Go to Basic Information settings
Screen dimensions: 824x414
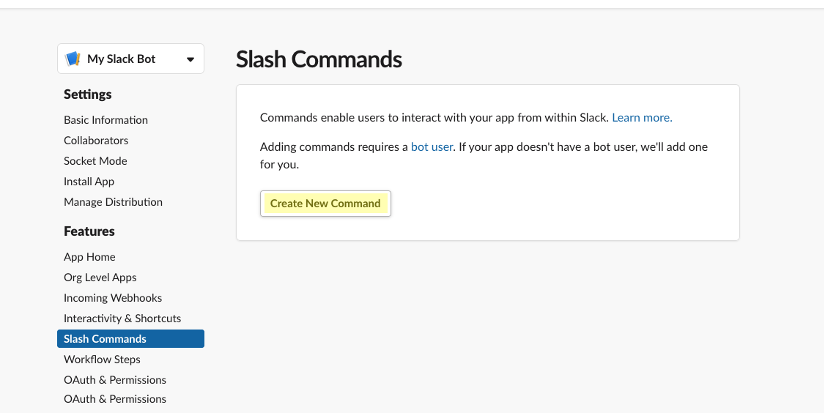point(106,120)
